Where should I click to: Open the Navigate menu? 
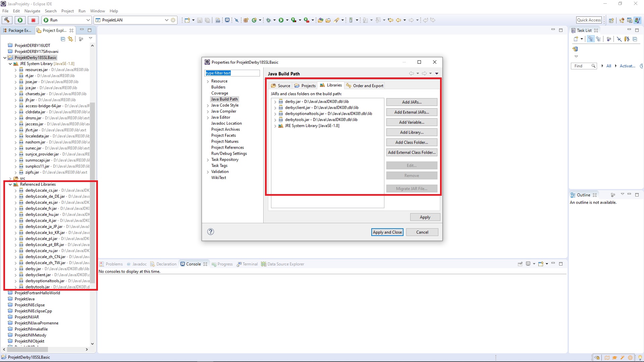tap(32, 11)
